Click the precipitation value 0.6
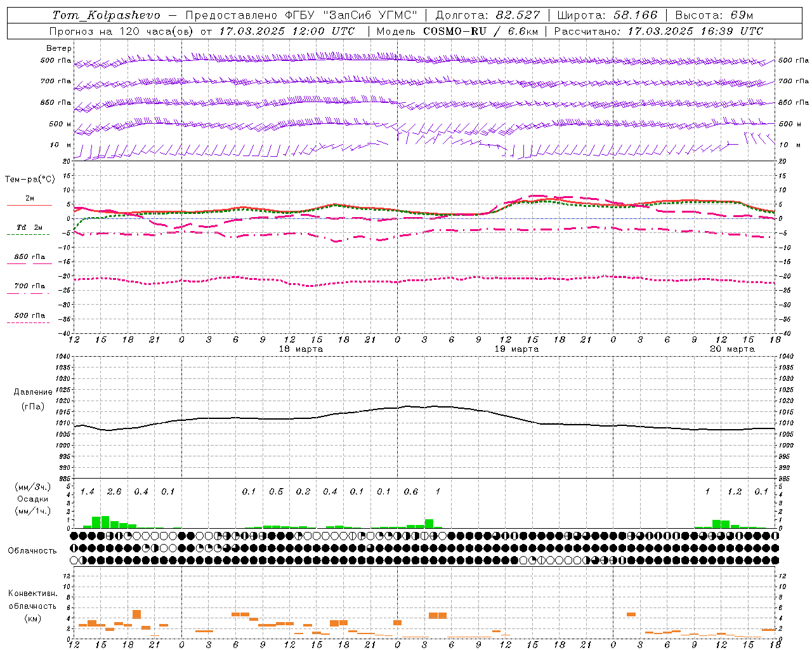This screenshot has height=650, width=812. [411, 492]
